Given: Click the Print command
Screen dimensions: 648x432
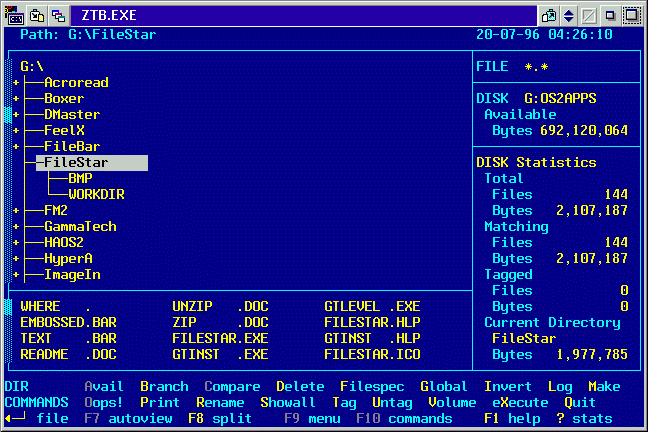Looking at the screenshot, I should tap(160, 403).
